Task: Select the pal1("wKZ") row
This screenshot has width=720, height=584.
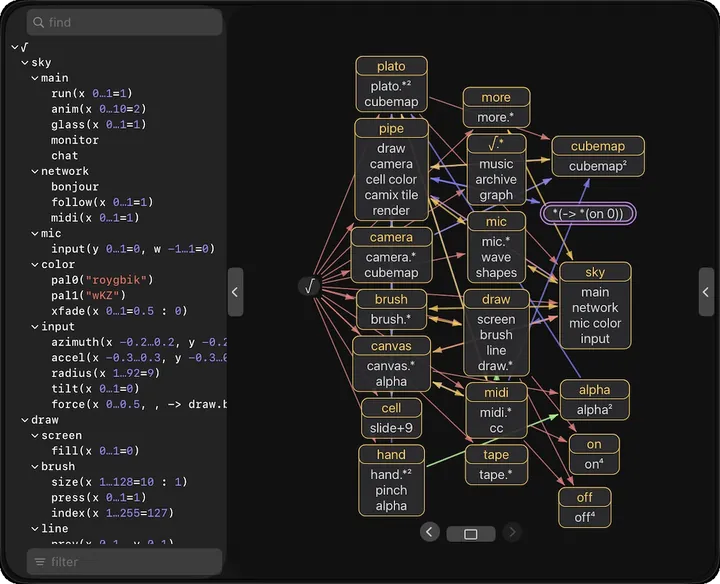Action: [x=88, y=295]
